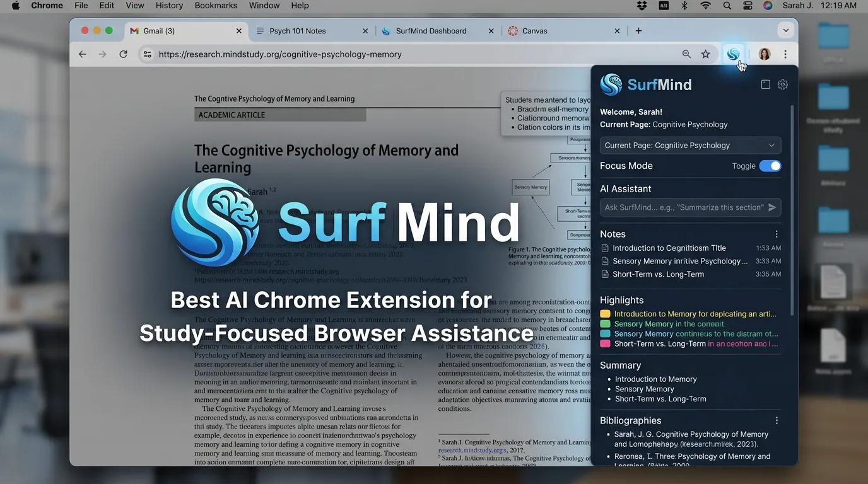The width and height of the screenshot is (868, 484).
Task: Click the SurfMind panel scrollbar
Action: pyautogui.click(x=793, y=211)
